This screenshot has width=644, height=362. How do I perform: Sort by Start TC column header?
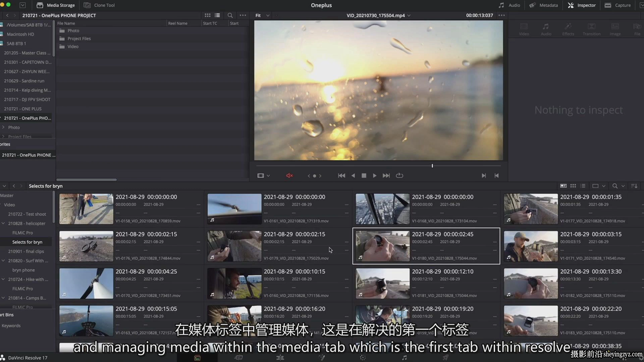point(210,23)
